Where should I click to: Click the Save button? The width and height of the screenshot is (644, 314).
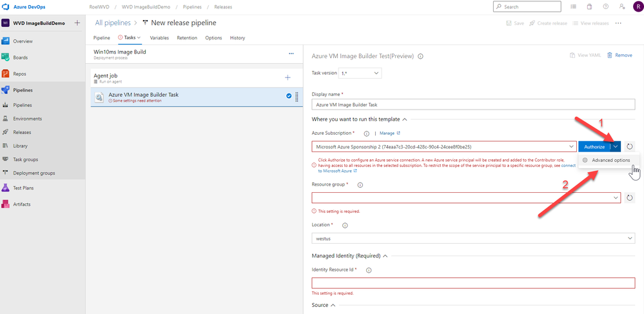tap(515, 23)
